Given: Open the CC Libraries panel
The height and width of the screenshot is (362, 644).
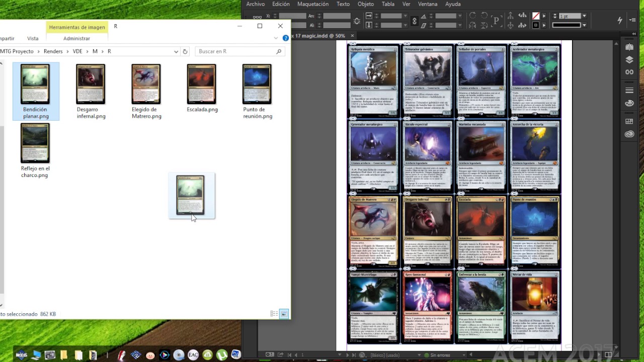Looking at the screenshot, I should click(629, 134).
